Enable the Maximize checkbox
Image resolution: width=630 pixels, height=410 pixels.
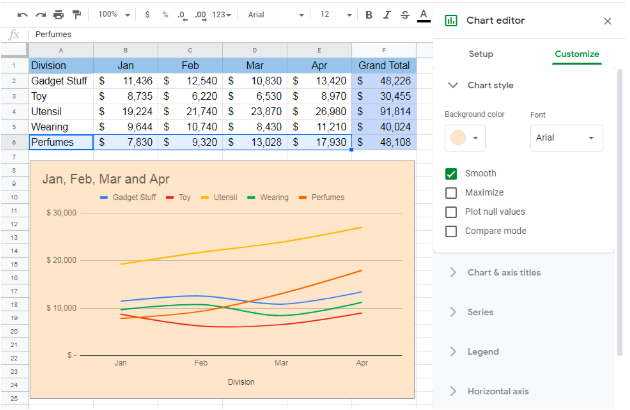(x=451, y=193)
